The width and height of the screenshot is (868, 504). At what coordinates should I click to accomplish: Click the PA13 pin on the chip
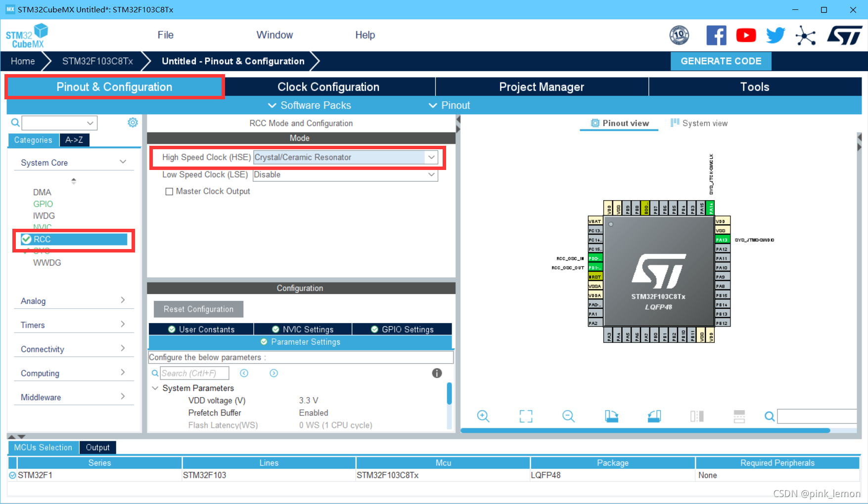[722, 240]
